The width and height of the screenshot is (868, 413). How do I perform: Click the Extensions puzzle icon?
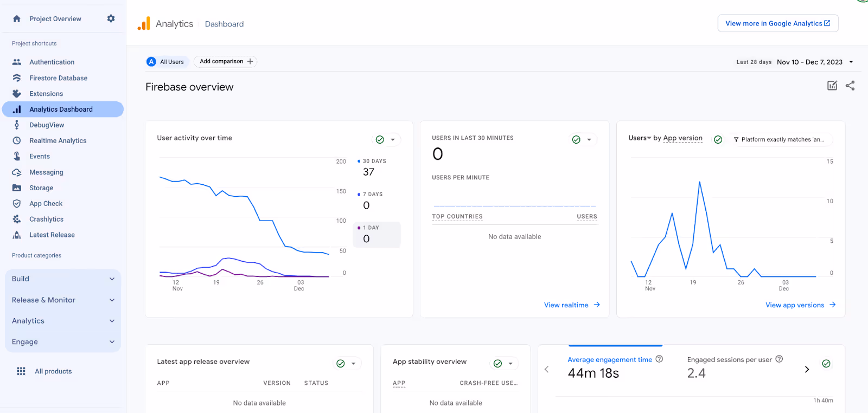click(17, 93)
